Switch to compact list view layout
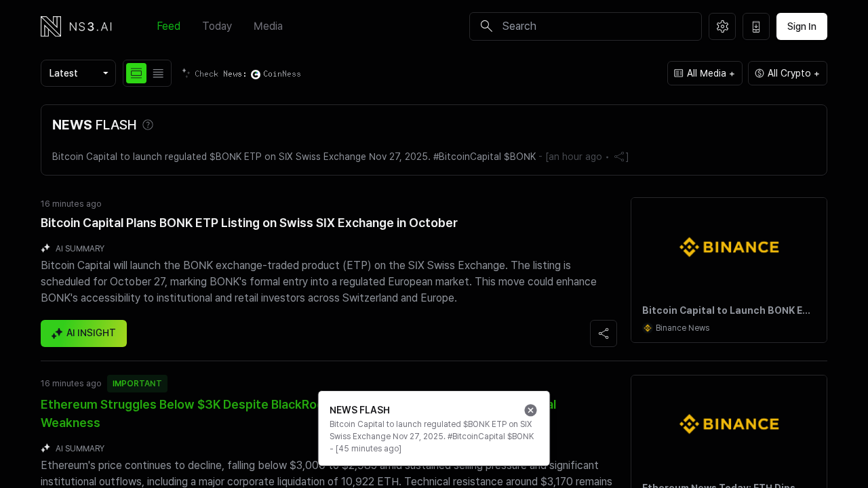This screenshot has width=868, height=488. pos(158,73)
